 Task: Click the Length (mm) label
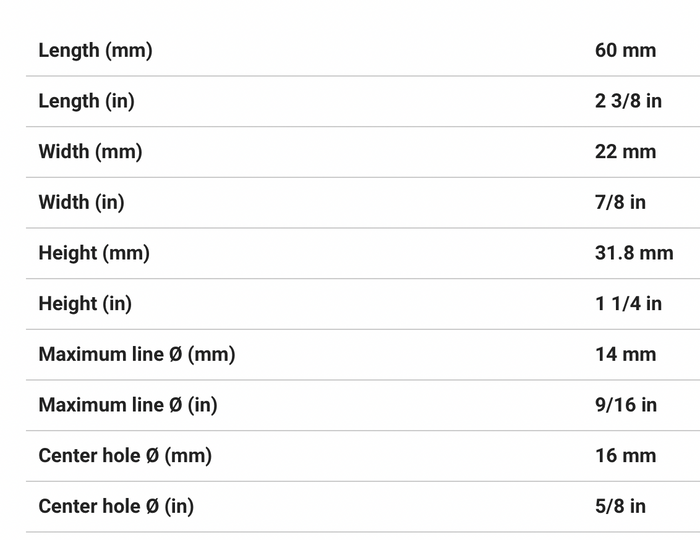coord(95,50)
